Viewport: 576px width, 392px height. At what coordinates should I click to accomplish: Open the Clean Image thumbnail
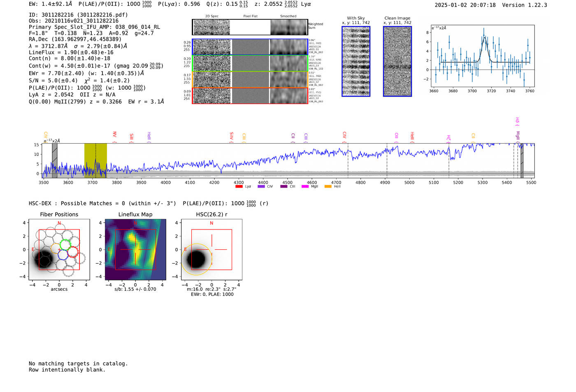(397, 61)
